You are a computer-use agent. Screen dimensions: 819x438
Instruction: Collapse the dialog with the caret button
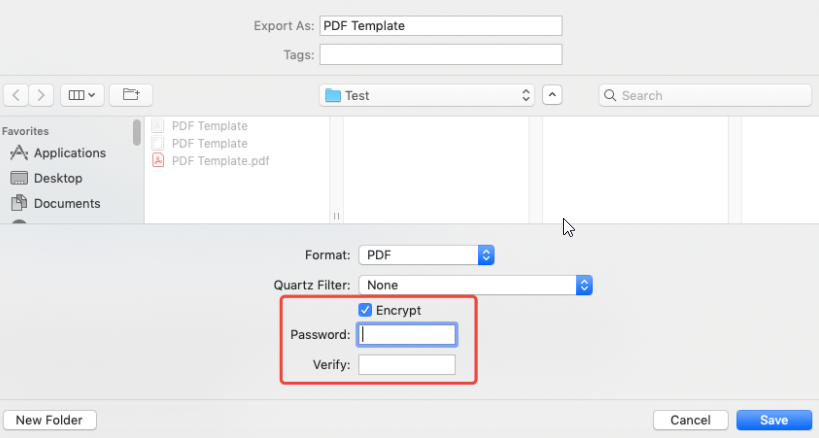(552, 95)
